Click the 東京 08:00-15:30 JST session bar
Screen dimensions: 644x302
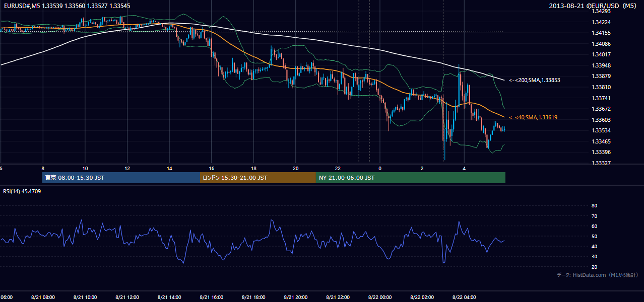[x=121, y=178]
